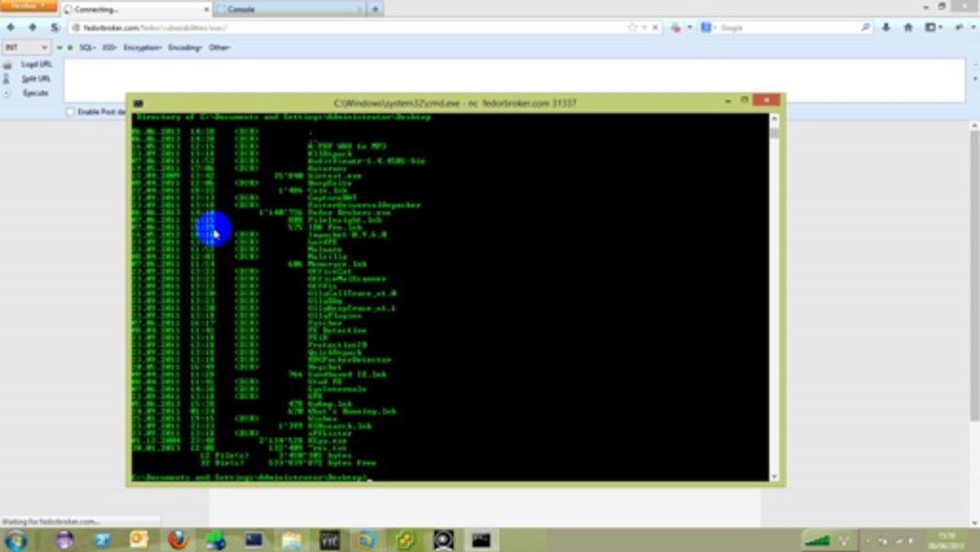980x552 pixels.
Task: Open Firefox downloads arrow icon
Action: tap(887, 28)
